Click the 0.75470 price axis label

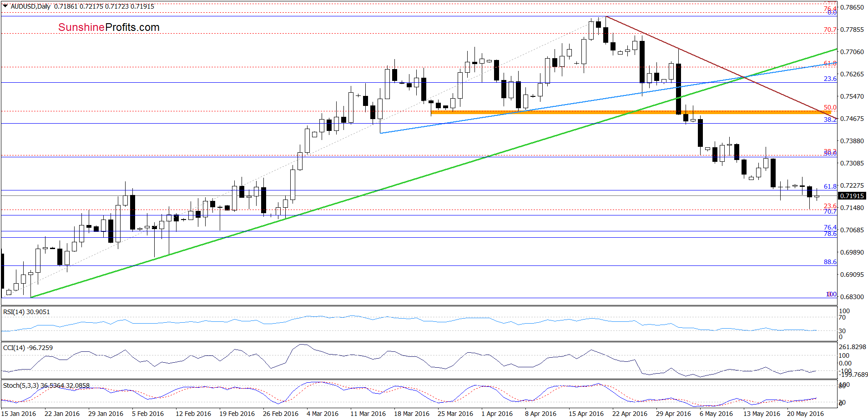pyautogui.click(x=852, y=96)
